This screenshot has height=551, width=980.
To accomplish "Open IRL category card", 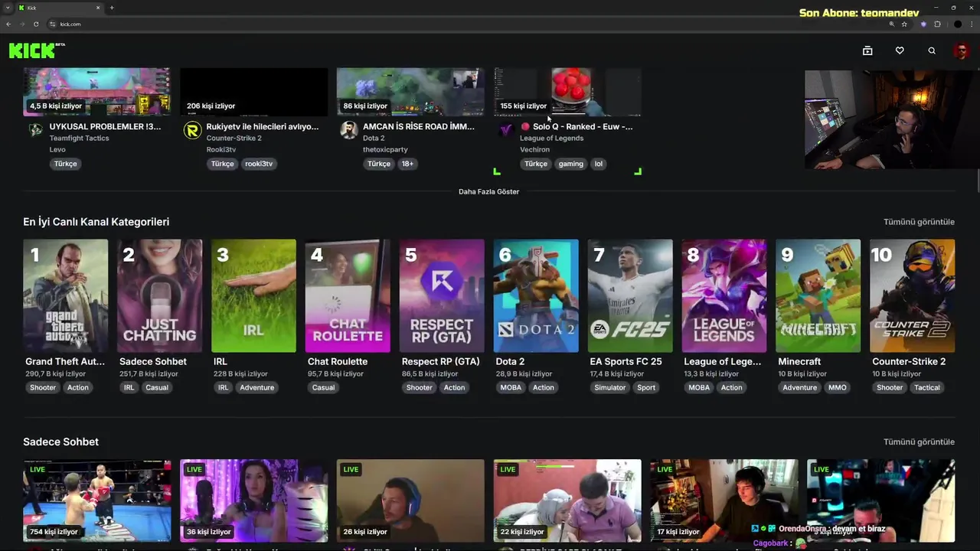I will point(253,296).
